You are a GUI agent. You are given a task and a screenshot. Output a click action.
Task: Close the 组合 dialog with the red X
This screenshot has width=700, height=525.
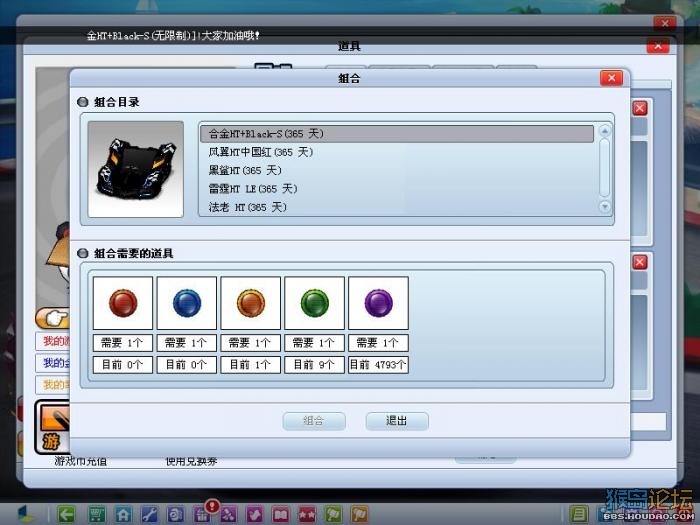(611, 78)
